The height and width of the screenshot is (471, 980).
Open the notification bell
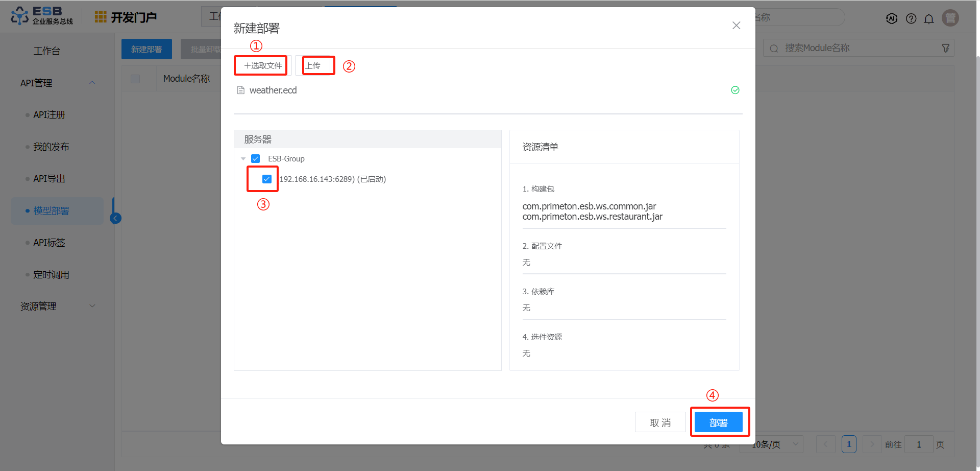tap(929, 19)
